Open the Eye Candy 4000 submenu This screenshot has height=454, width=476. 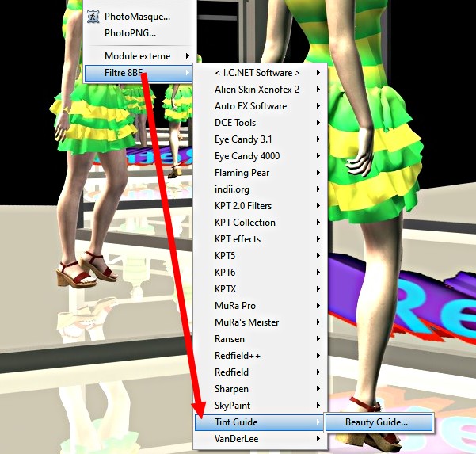tap(260, 156)
